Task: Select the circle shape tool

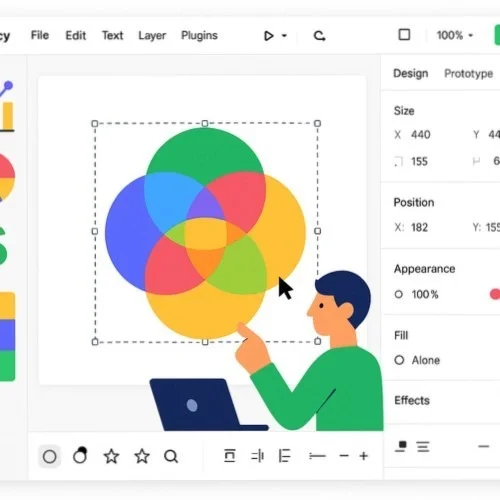Action: point(50,456)
